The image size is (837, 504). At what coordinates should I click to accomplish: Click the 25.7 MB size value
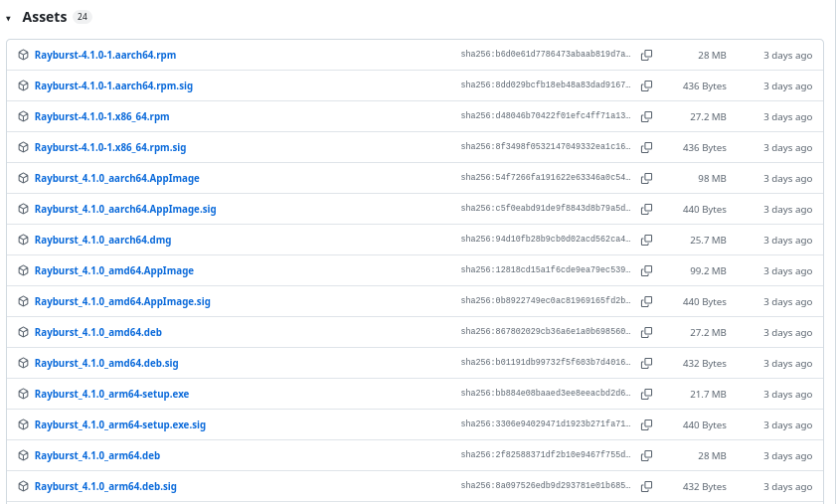708,241
